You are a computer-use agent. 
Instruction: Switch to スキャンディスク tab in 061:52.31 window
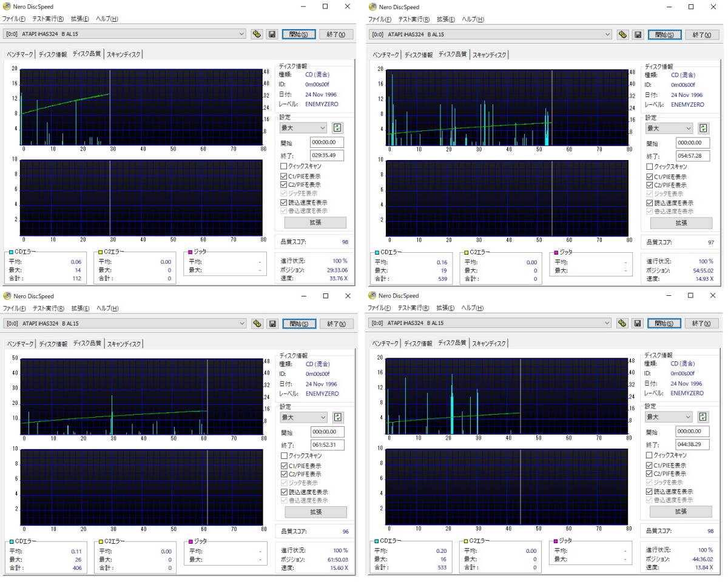123,344
